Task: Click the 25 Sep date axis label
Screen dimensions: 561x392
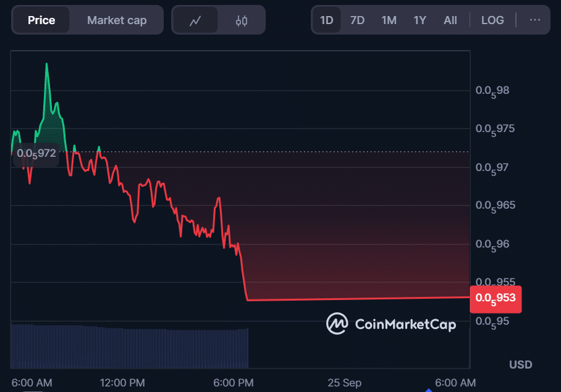Action: point(345,383)
